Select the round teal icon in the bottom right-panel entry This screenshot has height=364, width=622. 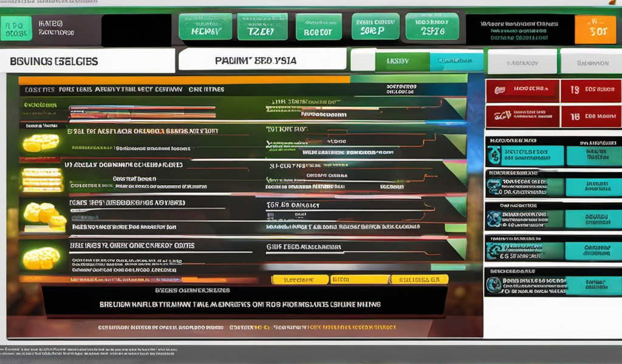(494, 285)
